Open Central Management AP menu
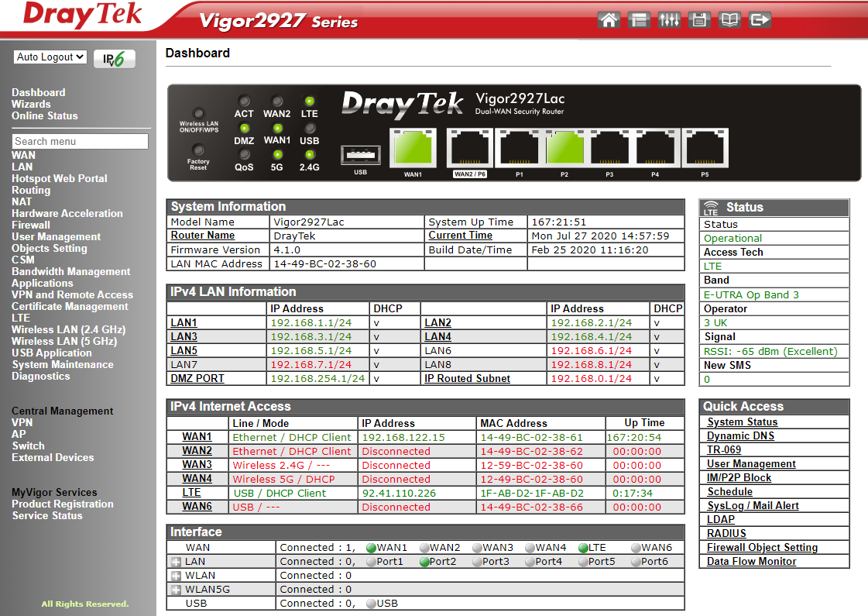 (19, 435)
